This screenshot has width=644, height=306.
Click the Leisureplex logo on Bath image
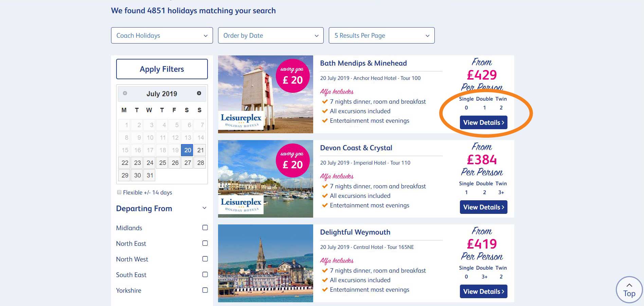[x=241, y=120]
